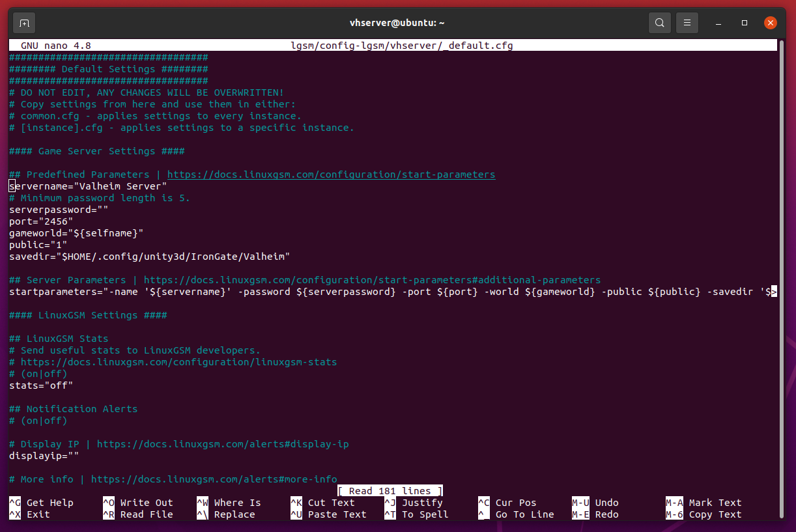The height and width of the screenshot is (532, 796).
Task: Click the Go To Line shortcut
Action: (516, 514)
